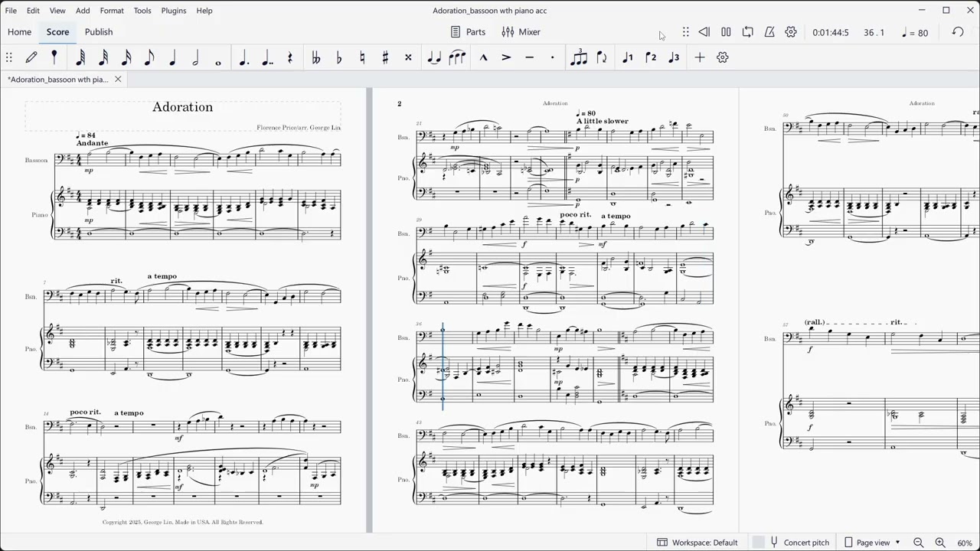This screenshot has height=551, width=980.
Task: Click the 60% zoom level field
Action: pyautogui.click(x=965, y=543)
